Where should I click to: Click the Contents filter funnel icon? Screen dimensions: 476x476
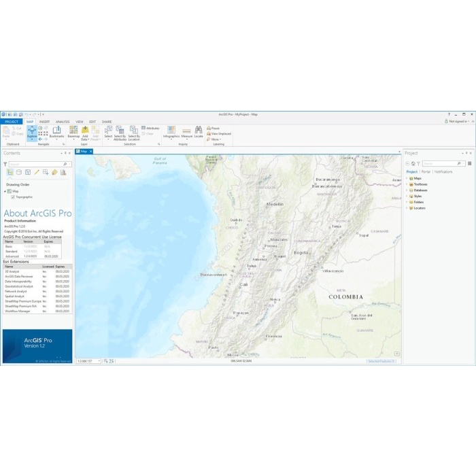click(5, 164)
